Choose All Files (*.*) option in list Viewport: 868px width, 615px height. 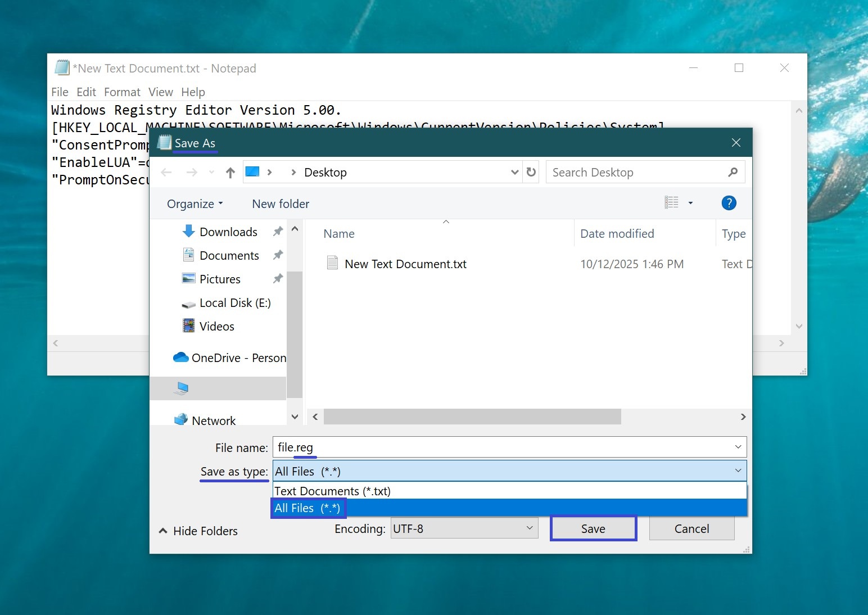tap(308, 508)
